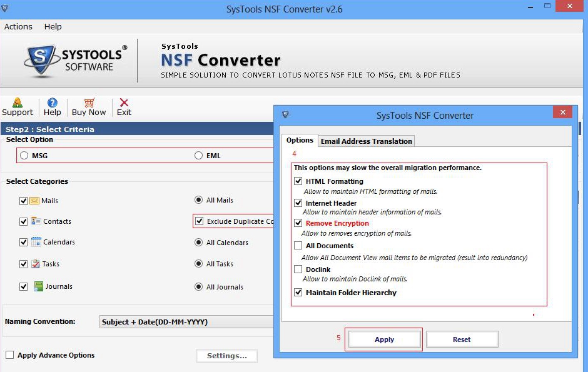Viewport: 588px width, 372px height.
Task: Click the Settings... button
Action: click(226, 356)
